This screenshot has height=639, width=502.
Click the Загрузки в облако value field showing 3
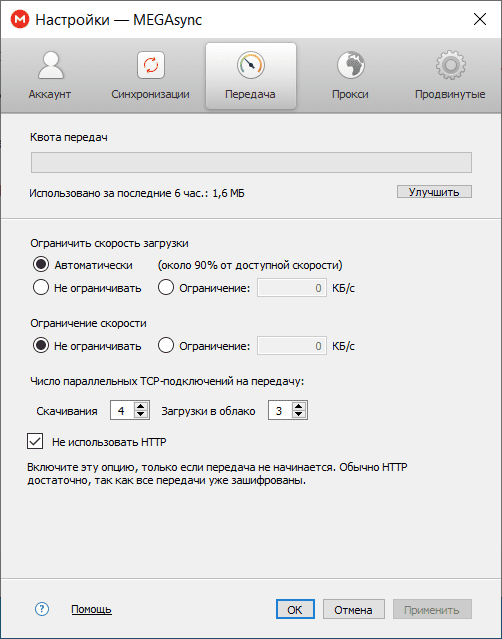280,410
